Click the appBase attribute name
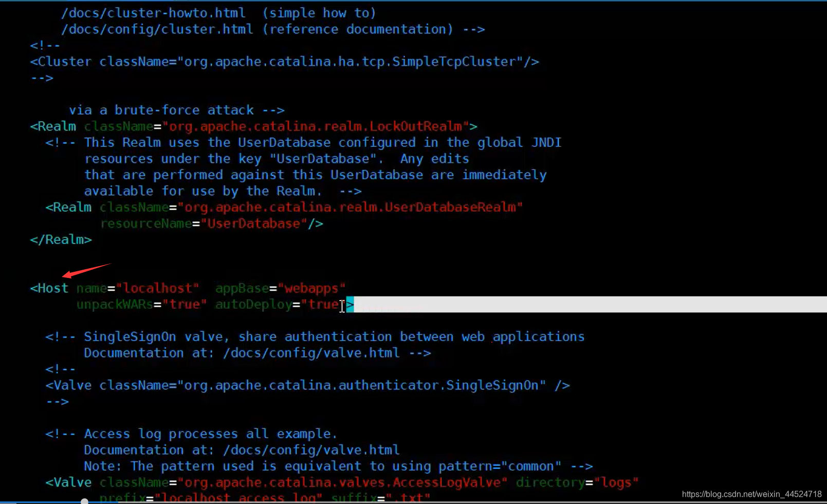The width and height of the screenshot is (827, 504). click(242, 288)
